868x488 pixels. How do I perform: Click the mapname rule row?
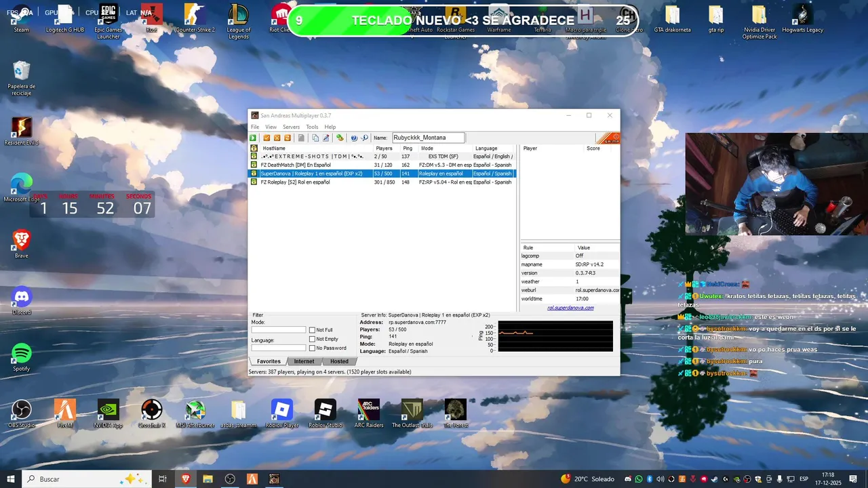coord(570,264)
